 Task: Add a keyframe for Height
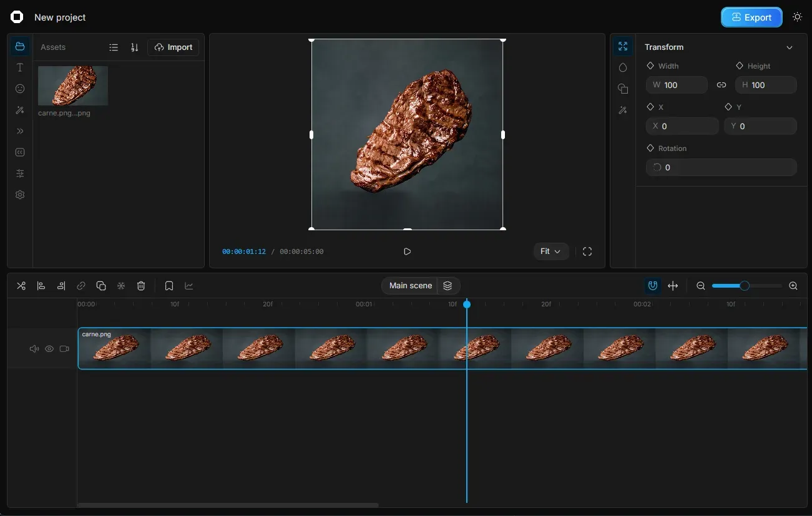[740, 66]
